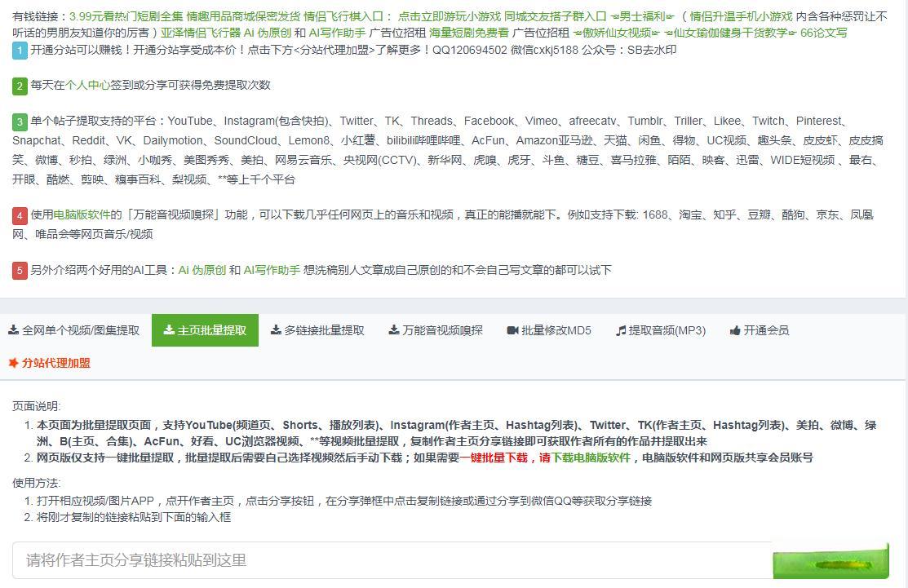
Task: Click the 66论文写 link
Action: (823, 33)
